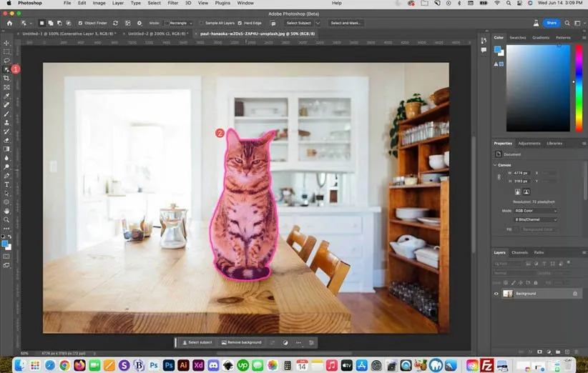Hide the Background layer using eye icon

pos(496,294)
